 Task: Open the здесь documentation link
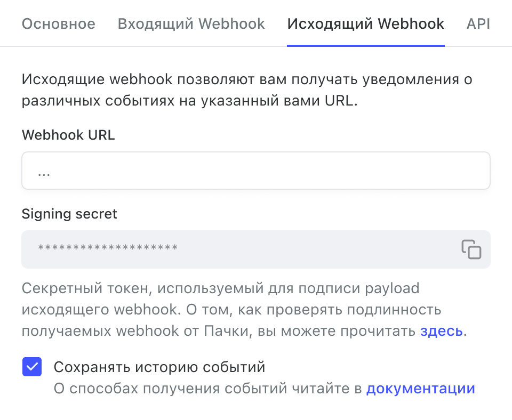click(x=442, y=331)
